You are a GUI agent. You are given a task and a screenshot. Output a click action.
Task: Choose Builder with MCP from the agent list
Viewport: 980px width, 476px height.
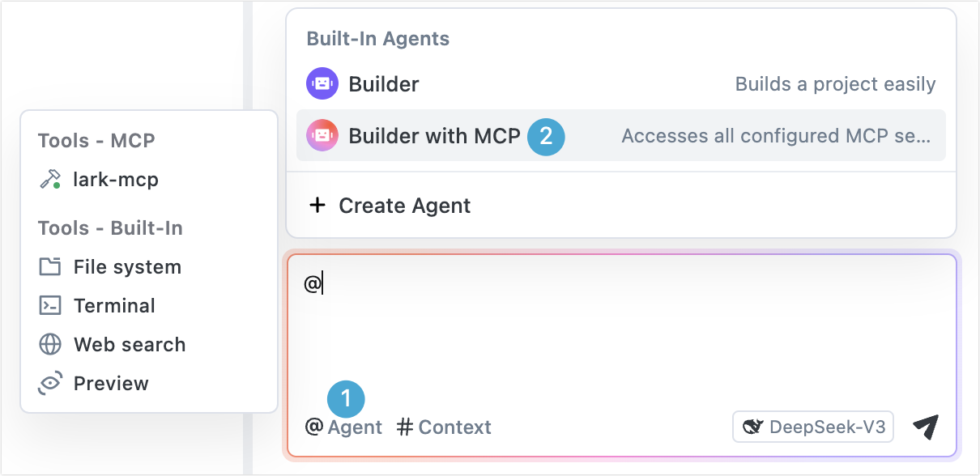coord(434,136)
